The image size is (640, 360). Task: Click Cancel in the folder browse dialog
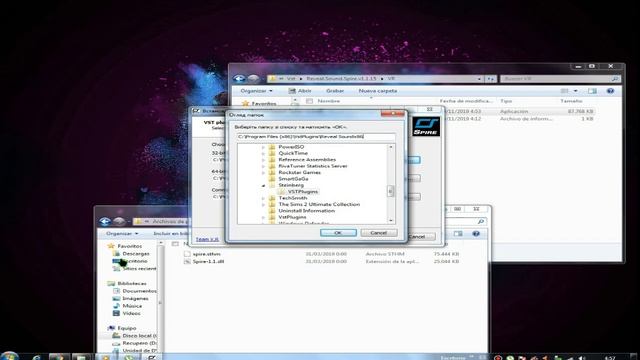click(378, 233)
